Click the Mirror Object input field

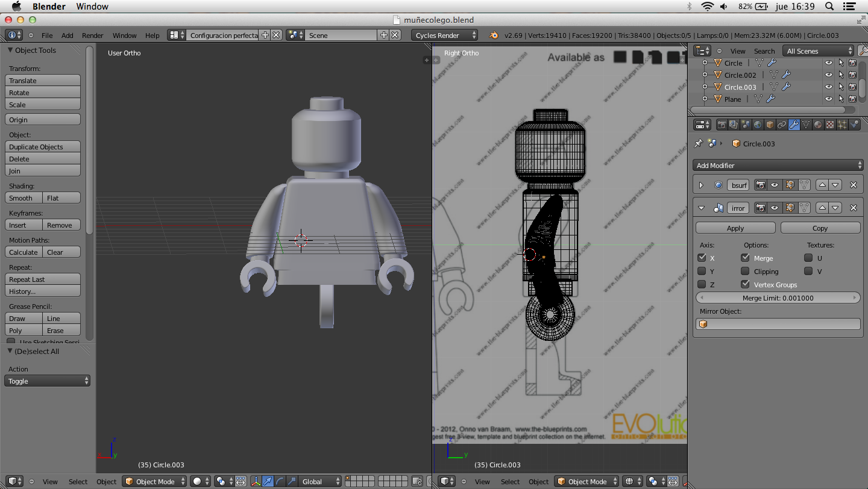pyautogui.click(x=778, y=324)
